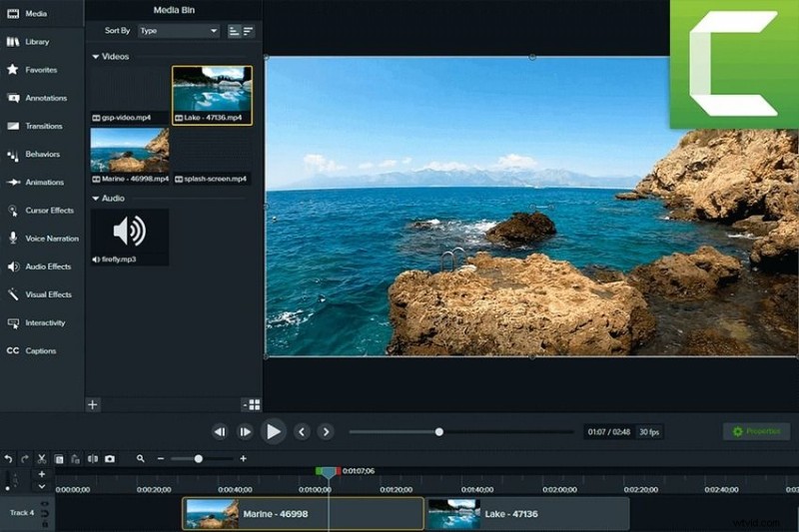Jump to next marker with right chevron
Image resolution: width=799 pixels, height=532 pixels.
[x=326, y=432]
